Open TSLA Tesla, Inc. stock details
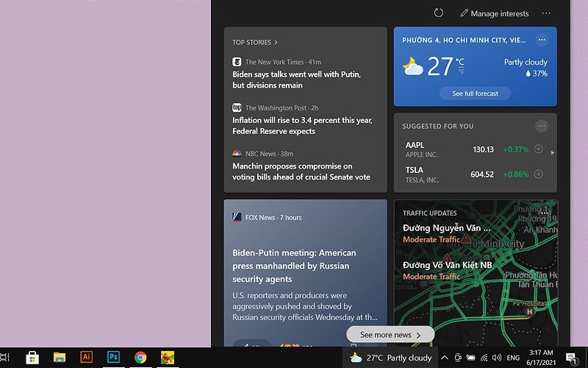This screenshot has height=368, width=588. pos(422,174)
